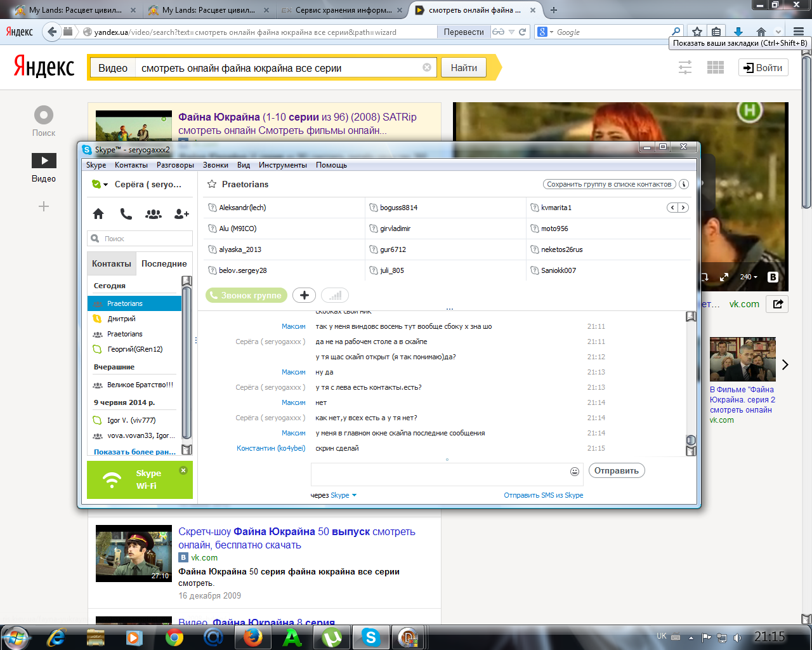Share the video using the share icon
Image resolution: width=812 pixels, height=650 pixels.
click(778, 304)
